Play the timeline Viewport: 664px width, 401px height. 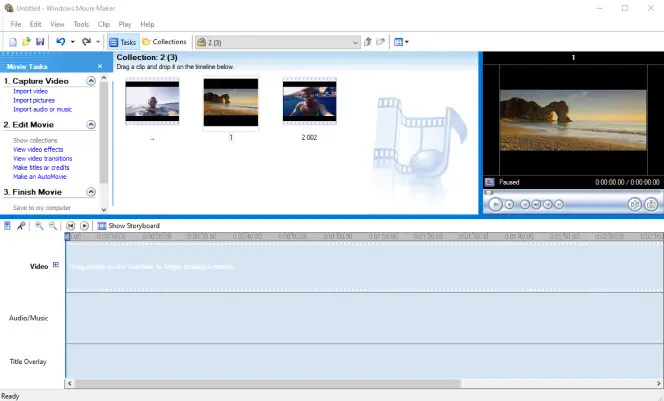(x=84, y=226)
